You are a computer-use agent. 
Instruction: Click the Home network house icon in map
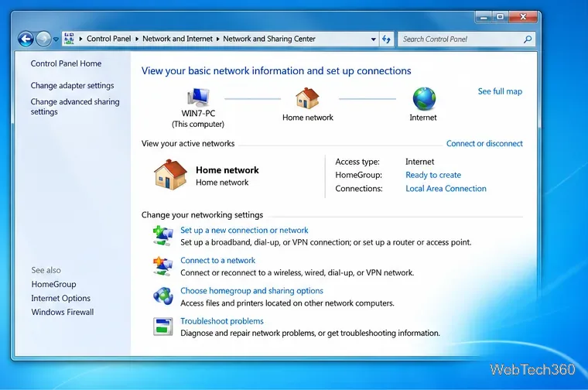coord(307,97)
